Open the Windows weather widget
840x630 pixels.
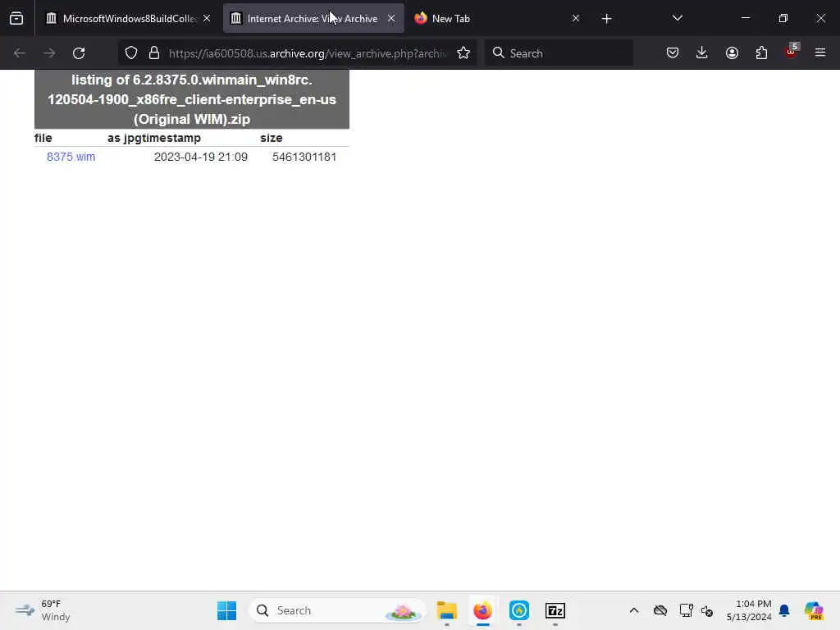pos(43,610)
